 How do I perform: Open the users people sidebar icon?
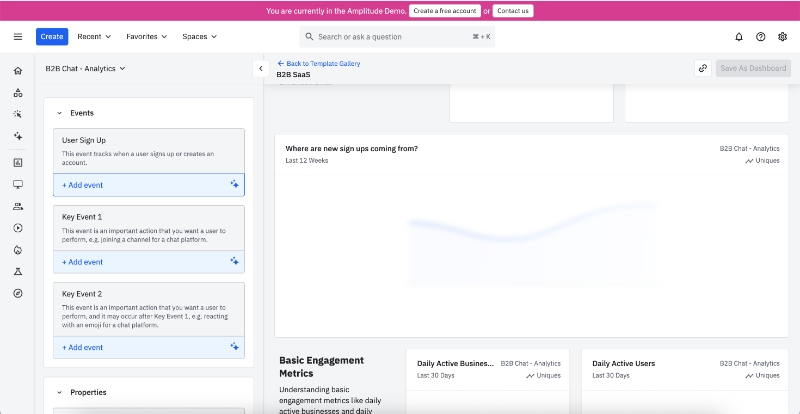tap(18, 206)
